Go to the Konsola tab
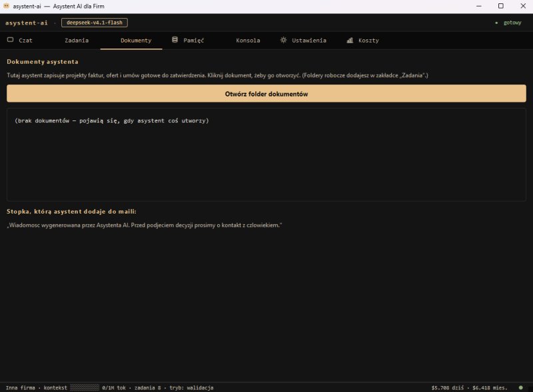 (248, 41)
